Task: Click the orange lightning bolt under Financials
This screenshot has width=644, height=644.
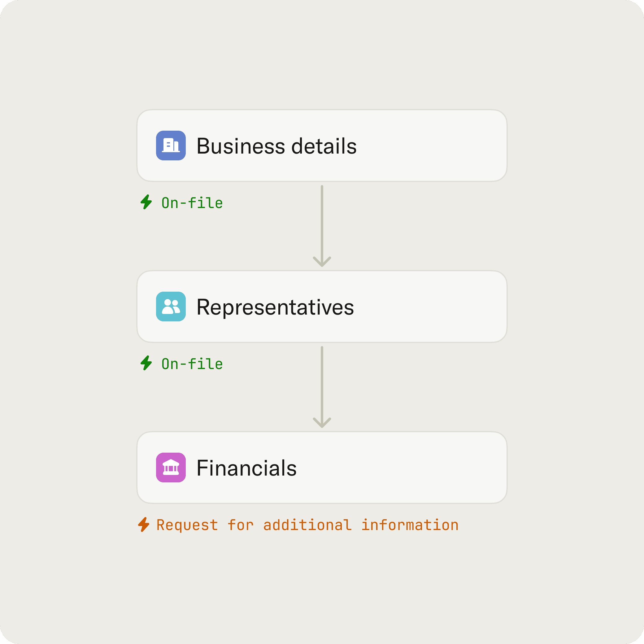Action: pyautogui.click(x=144, y=524)
